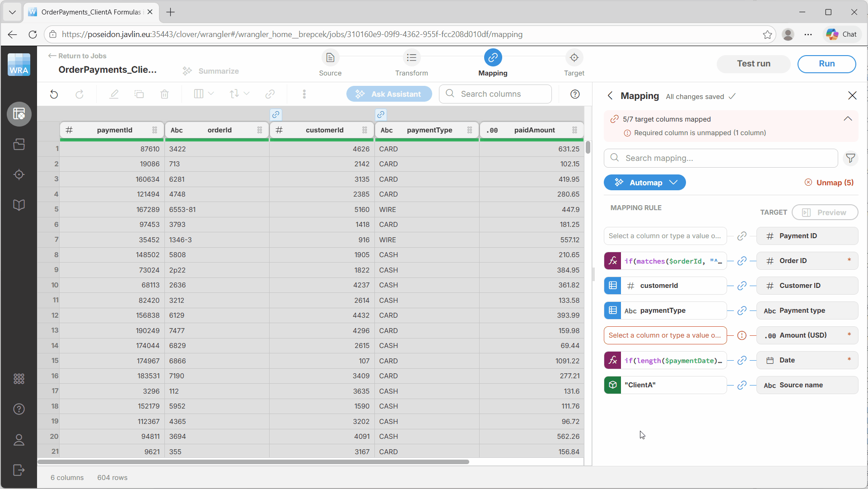Open the Data Catalog book sidebar icon
Viewport: 868px width, 489px height.
point(19,205)
